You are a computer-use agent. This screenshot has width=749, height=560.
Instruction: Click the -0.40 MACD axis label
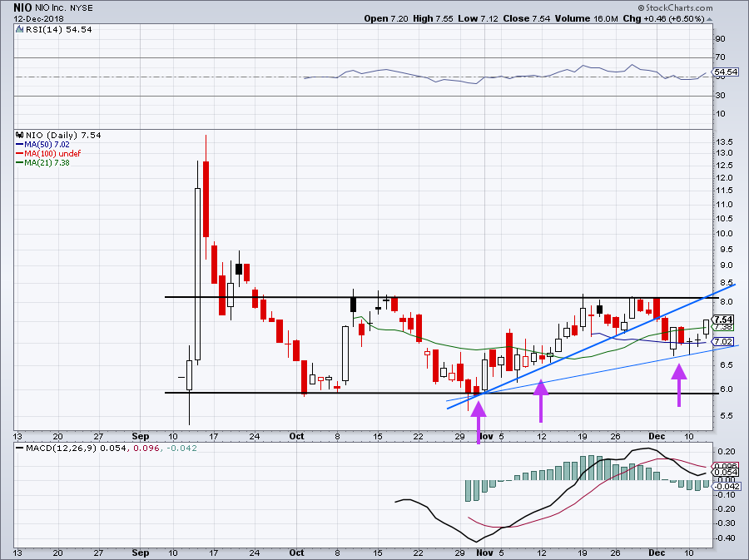725,538
